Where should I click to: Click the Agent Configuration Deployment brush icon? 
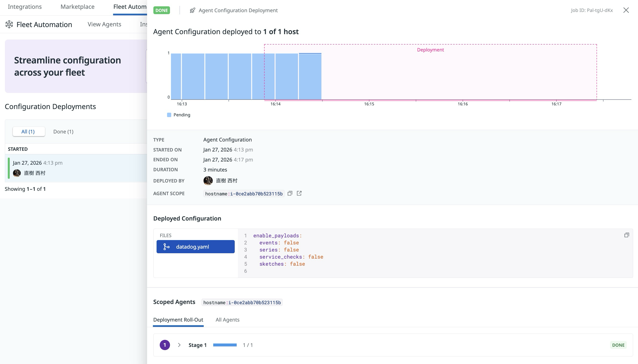[192, 10]
